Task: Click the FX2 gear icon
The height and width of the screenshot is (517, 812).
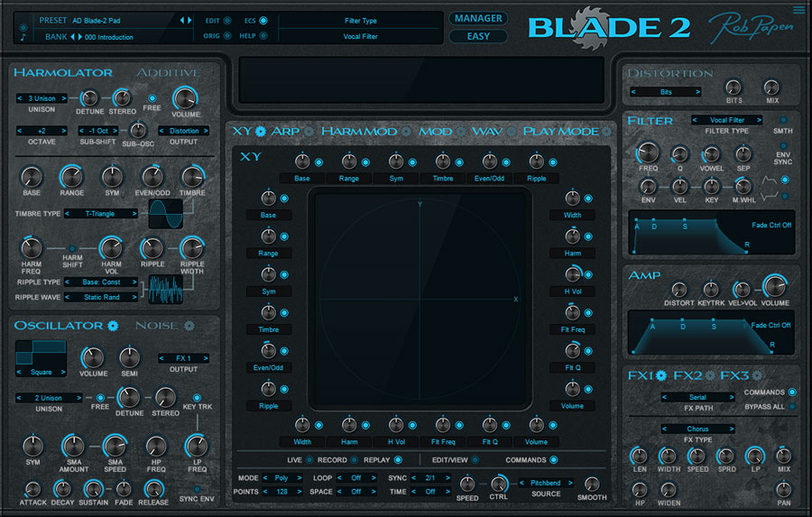Action: 709,375
